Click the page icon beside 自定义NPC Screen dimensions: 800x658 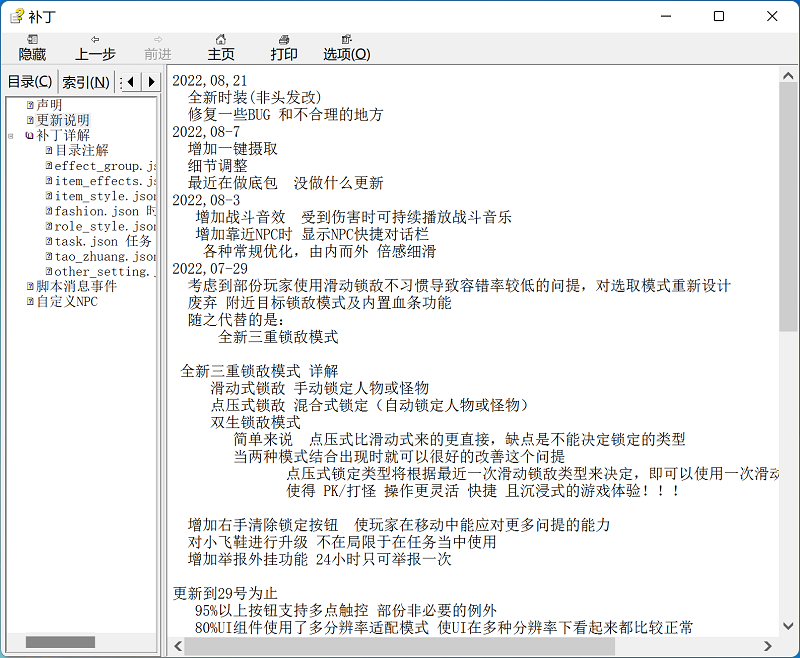pos(30,301)
